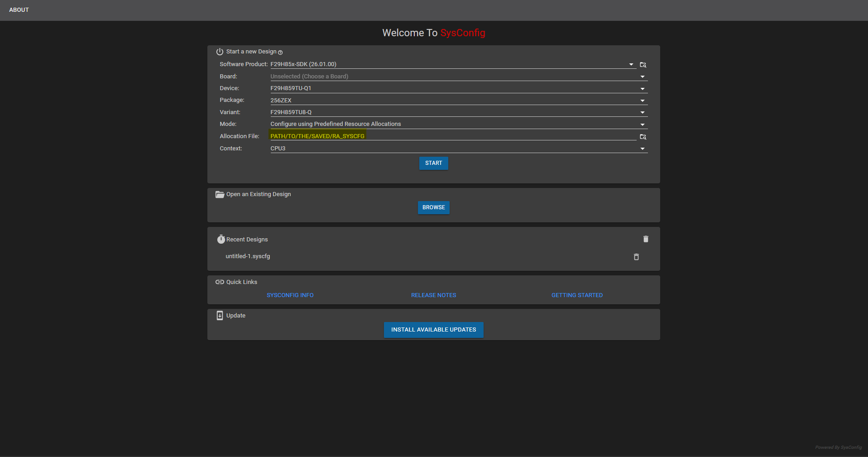Click the Package label
Screen dimensions: 868x457
pos(232,100)
